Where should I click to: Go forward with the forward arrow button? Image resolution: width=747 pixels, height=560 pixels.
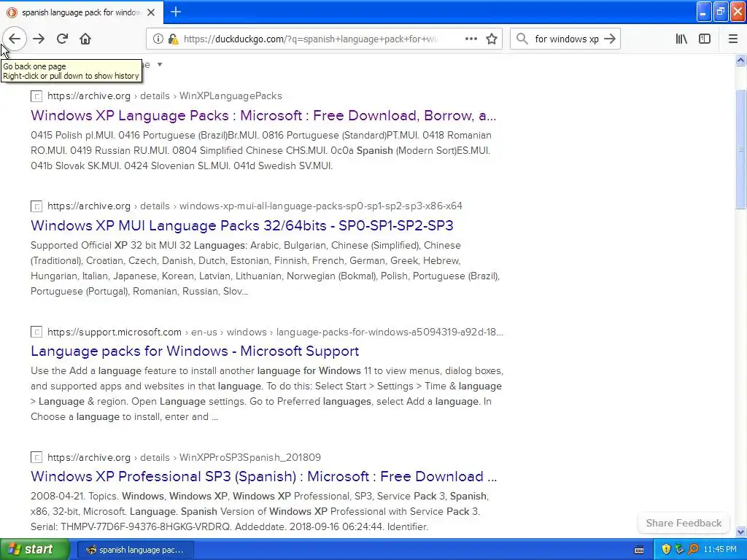[39, 39]
